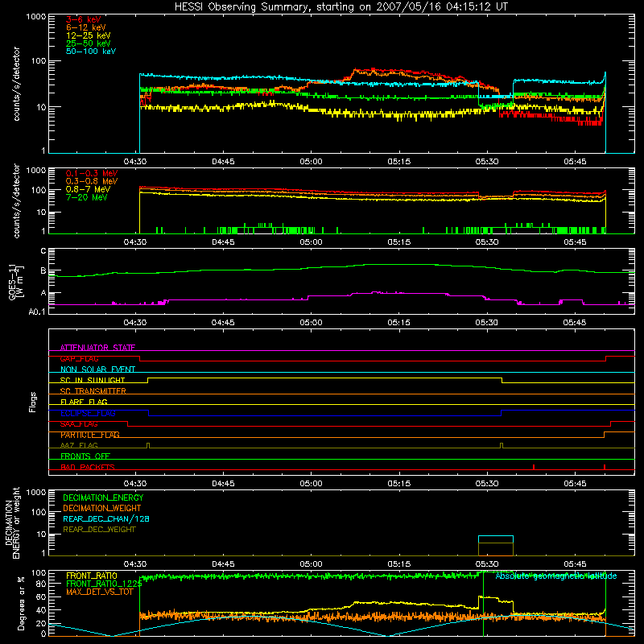
Task: Click the 'B' tick on the GOES axis
Action: pos(43,271)
